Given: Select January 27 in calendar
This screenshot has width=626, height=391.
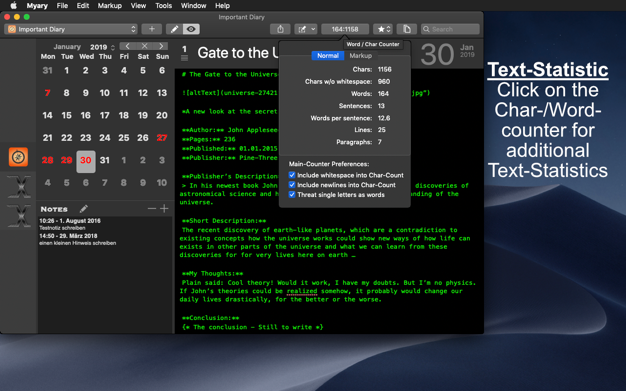Looking at the screenshot, I should coord(162,138).
